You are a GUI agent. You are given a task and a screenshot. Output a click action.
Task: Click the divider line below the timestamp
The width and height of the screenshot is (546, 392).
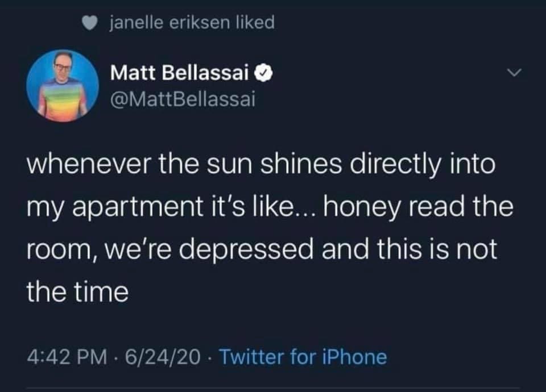pyautogui.click(x=273, y=389)
